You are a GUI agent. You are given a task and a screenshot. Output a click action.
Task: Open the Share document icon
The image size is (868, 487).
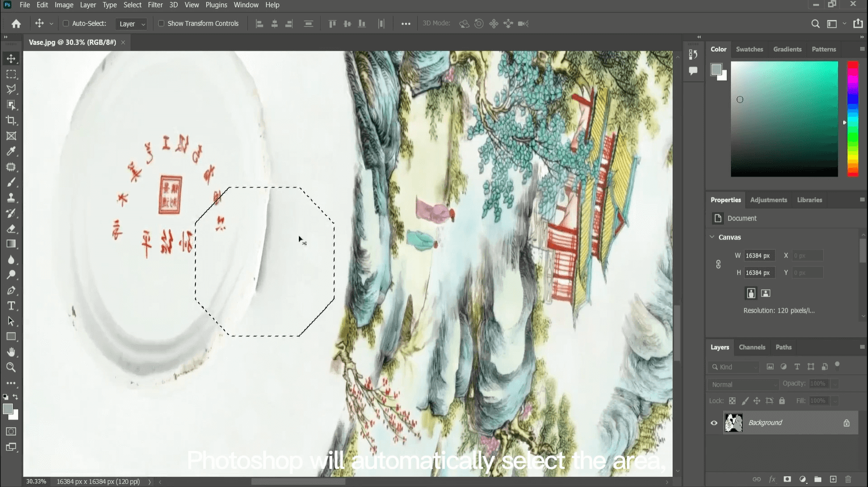pyautogui.click(x=858, y=23)
